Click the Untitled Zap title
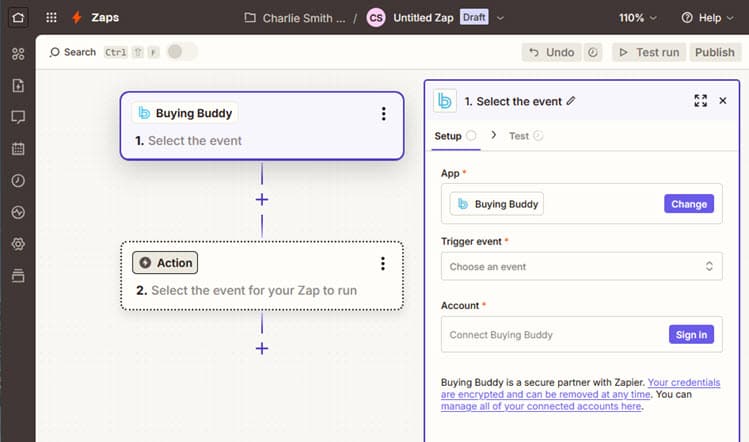 [x=423, y=18]
